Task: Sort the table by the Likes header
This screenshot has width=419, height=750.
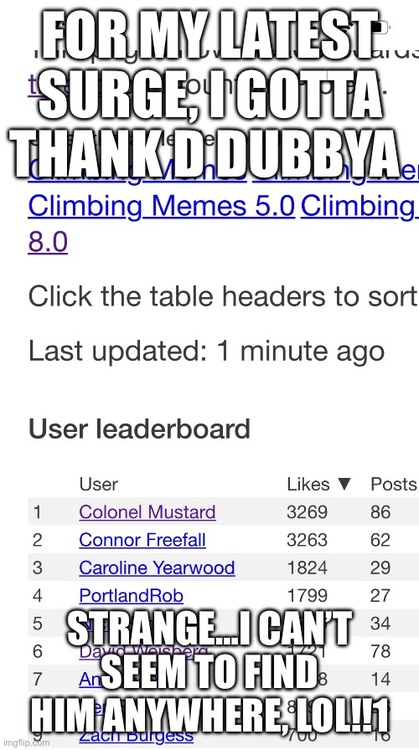Action: click(x=309, y=484)
